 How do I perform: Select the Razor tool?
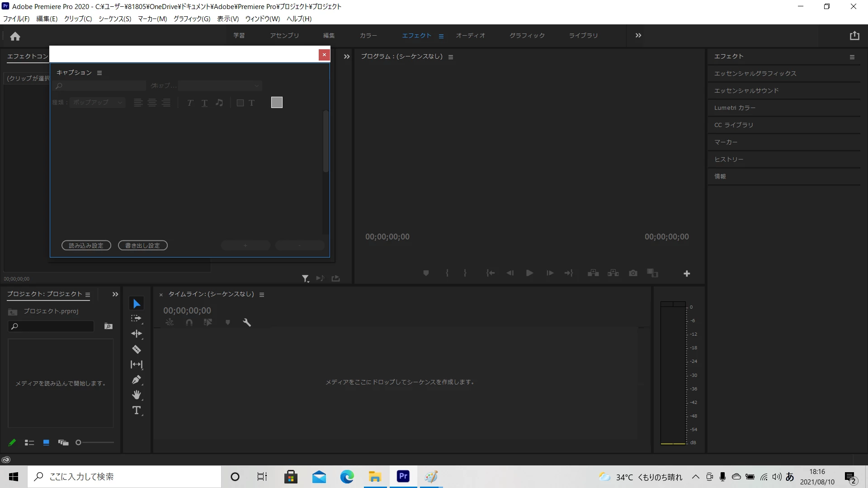click(137, 349)
